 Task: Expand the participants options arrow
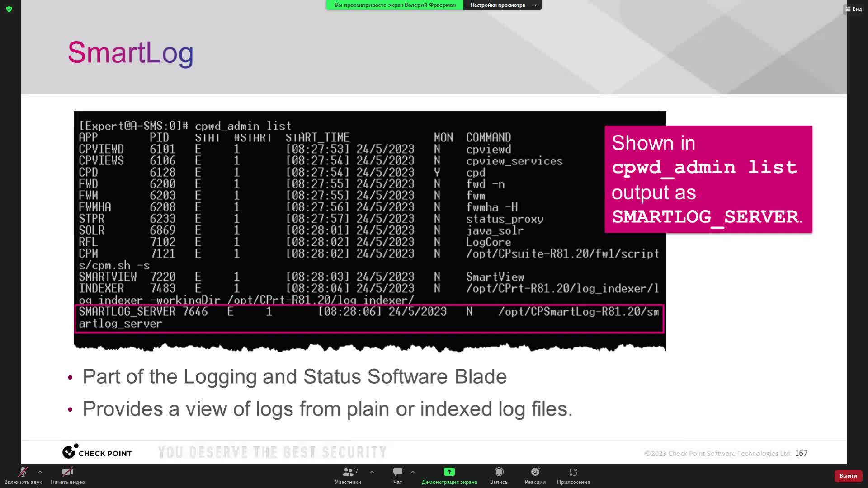click(x=372, y=472)
